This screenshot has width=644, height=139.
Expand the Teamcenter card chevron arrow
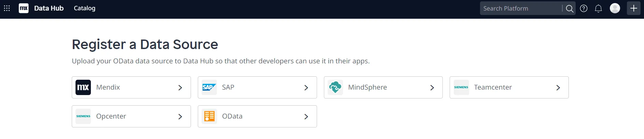coord(558,88)
